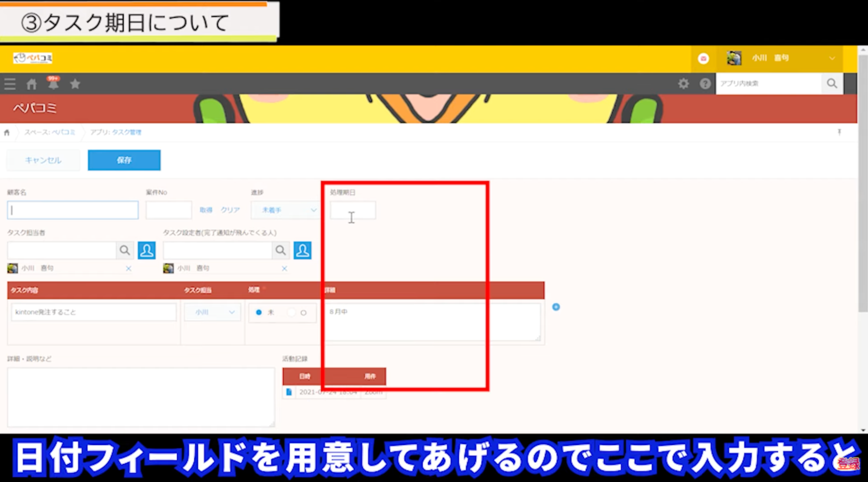Screen dimensions: 868x482
Task: Open the ペパコミ space breadcrumb link
Action: pos(63,132)
